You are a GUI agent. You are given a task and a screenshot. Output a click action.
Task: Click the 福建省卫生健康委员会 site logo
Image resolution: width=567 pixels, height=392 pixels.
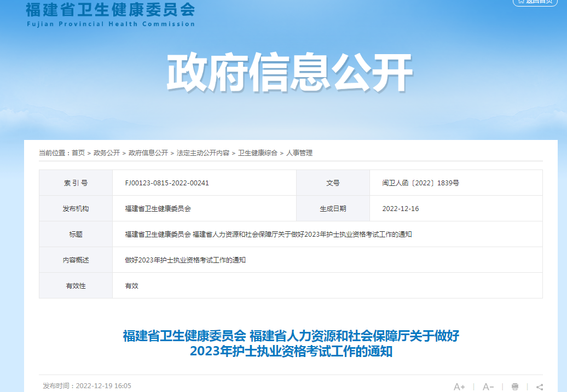111,10
